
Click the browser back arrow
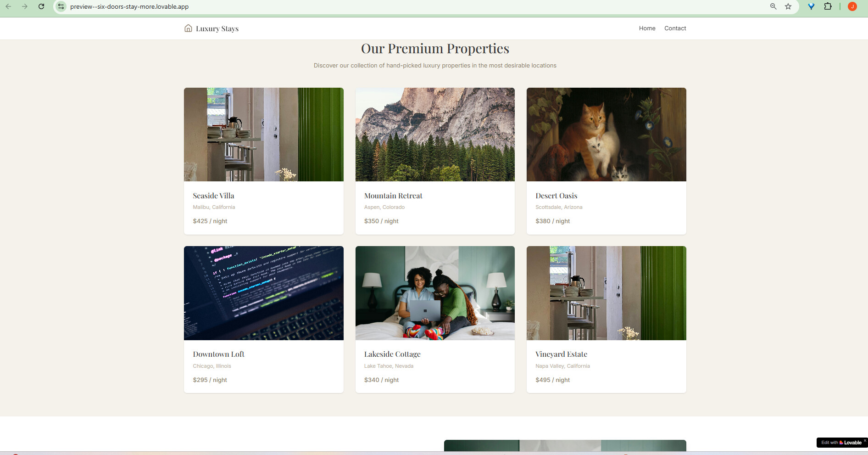pyautogui.click(x=8, y=6)
